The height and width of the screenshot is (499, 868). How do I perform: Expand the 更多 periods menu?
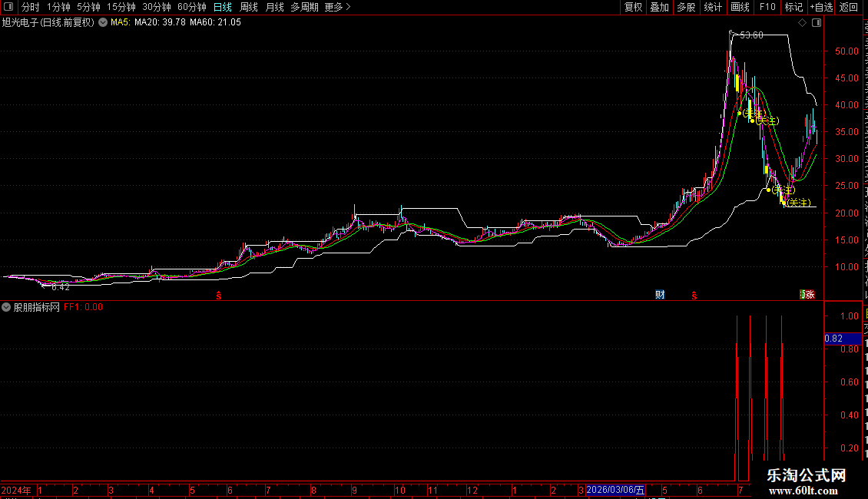click(x=337, y=7)
